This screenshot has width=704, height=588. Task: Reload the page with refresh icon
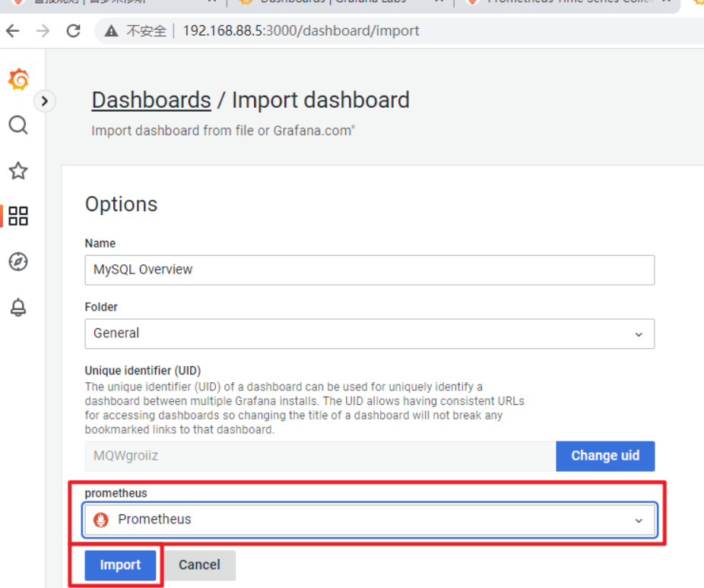[x=74, y=31]
